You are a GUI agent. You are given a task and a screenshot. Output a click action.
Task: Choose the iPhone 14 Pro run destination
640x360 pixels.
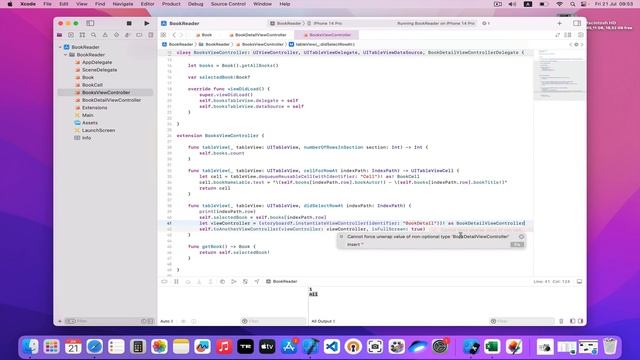click(326, 23)
